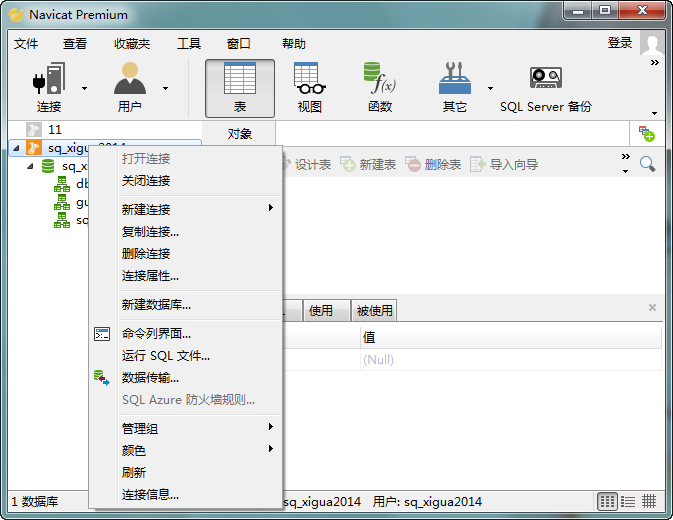The width and height of the screenshot is (673, 520).
Task: Switch to the 对象 tab
Action: point(239,134)
